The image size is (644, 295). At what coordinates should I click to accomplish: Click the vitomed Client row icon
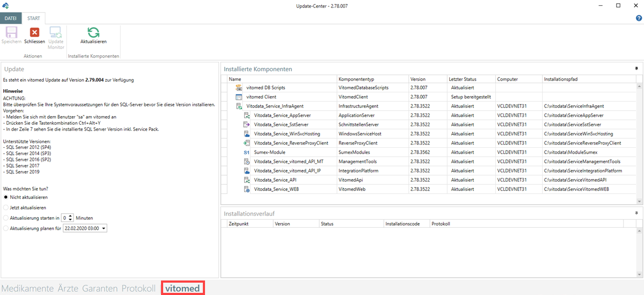[x=239, y=97]
